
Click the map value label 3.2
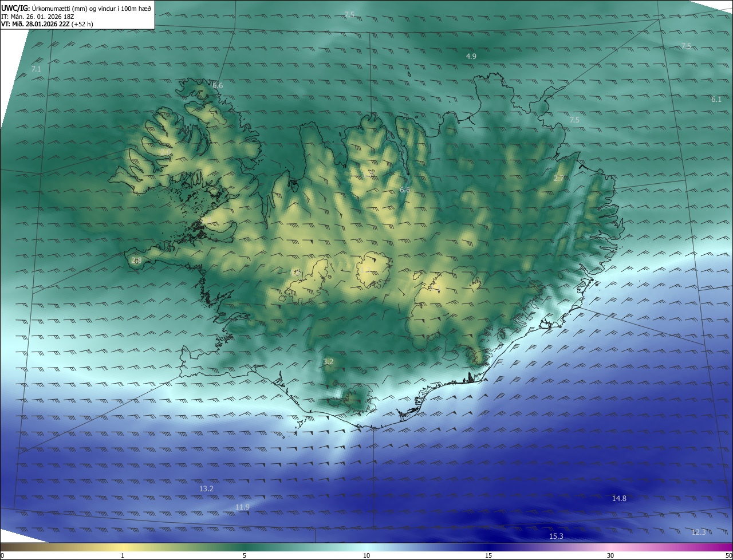[x=328, y=361]
